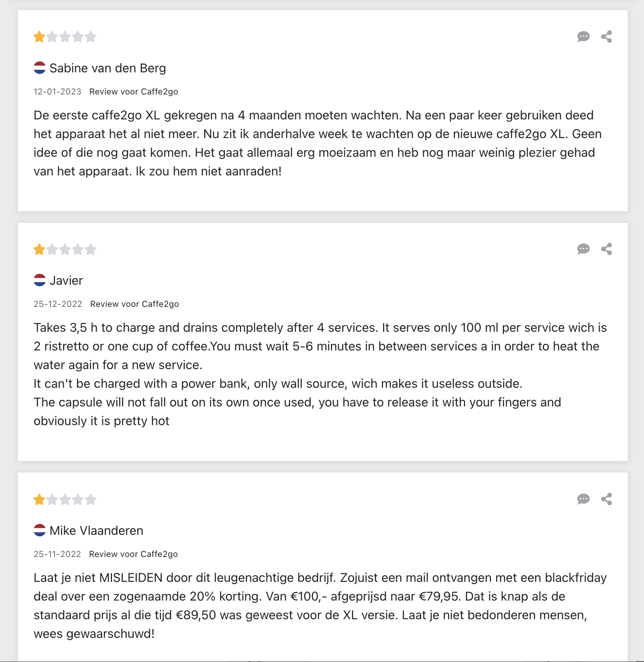Click comment icon on Sabine's review
The image size is (644, 662).
pyautogui.click(x=583, y=37)
